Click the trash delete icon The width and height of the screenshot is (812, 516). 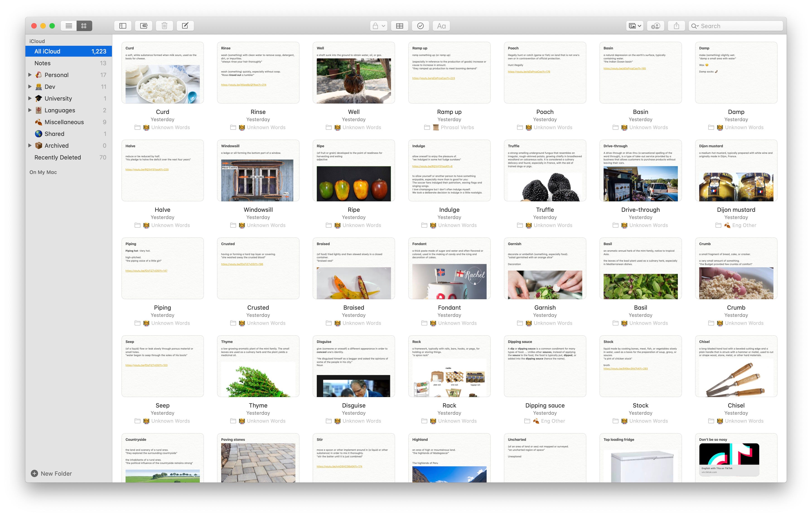tap(164, 26)
